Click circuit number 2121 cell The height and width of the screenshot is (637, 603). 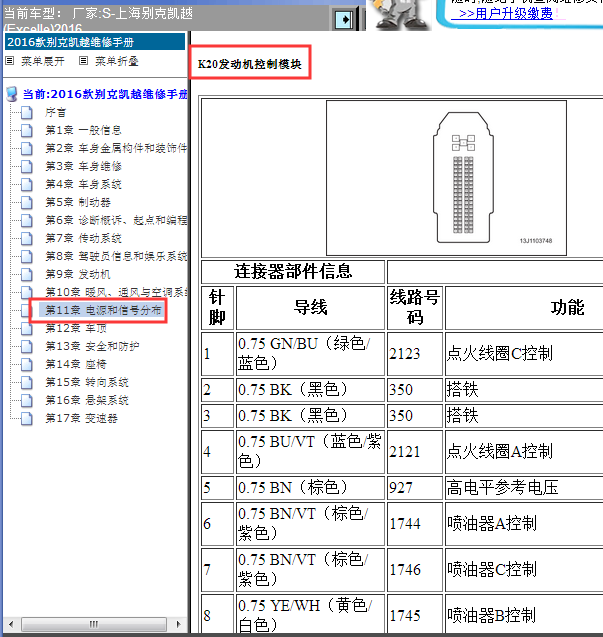click(x=415, y=452)
